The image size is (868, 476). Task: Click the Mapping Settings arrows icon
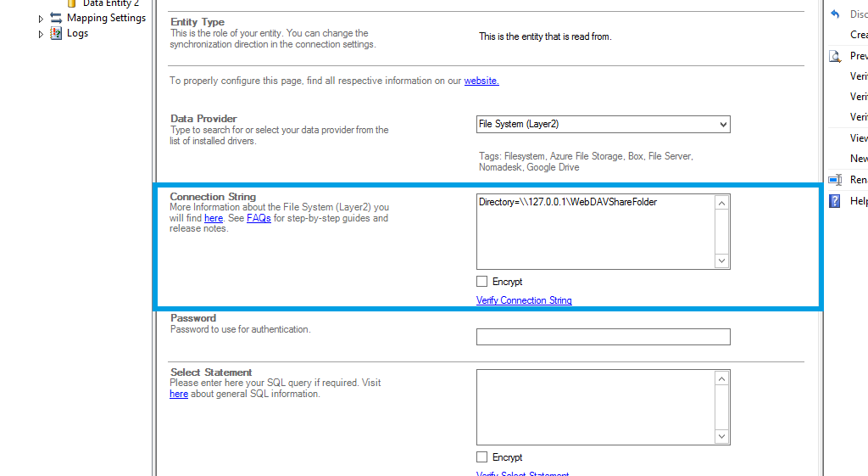[x=56, y=18]
